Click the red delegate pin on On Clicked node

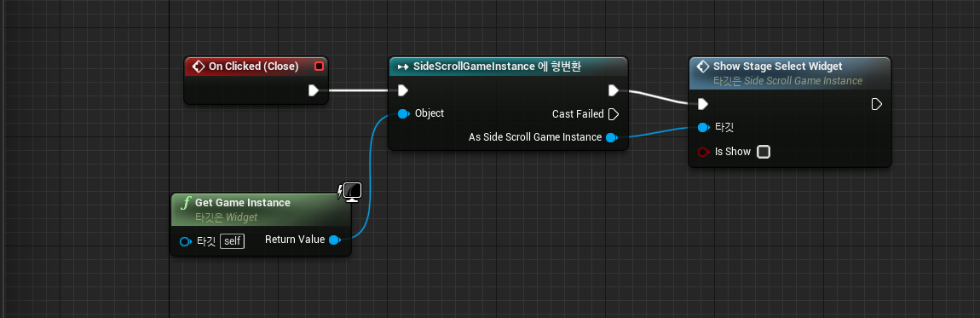click(x=319, y=66)
